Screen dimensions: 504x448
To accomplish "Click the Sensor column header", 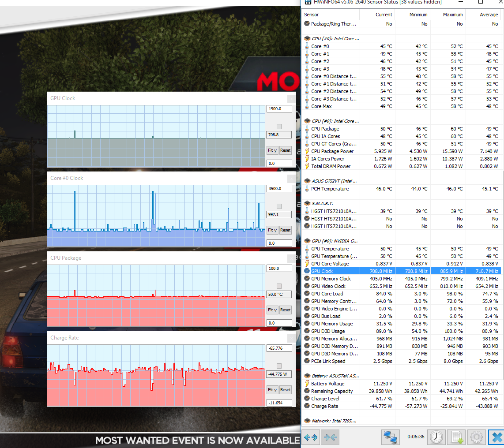I will coord(331,15).
